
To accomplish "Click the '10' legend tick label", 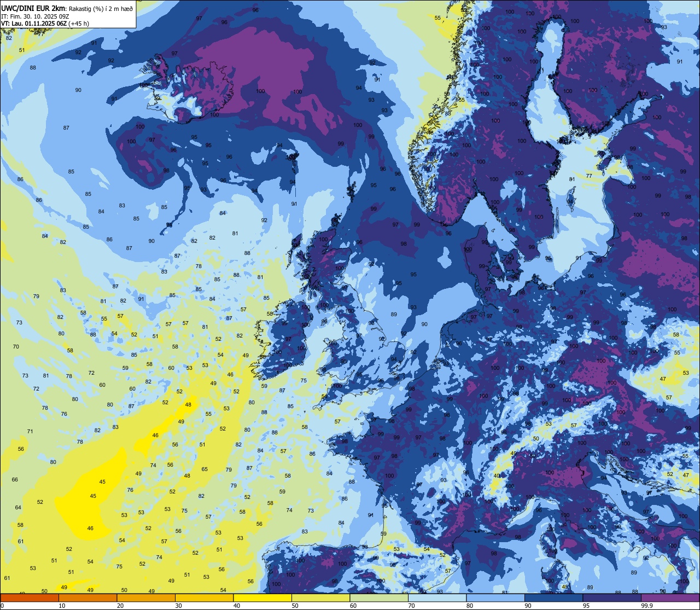I will tap(62, 606).
